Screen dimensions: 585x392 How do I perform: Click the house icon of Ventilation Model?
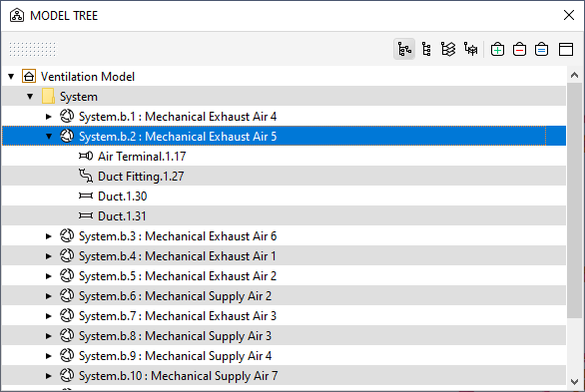pos(29,76)
